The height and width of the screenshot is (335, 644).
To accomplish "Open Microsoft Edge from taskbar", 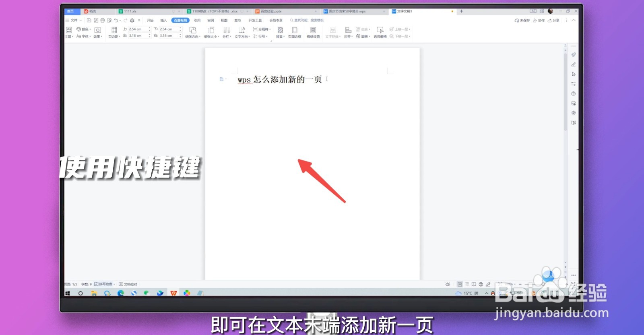I will (120, 293).
